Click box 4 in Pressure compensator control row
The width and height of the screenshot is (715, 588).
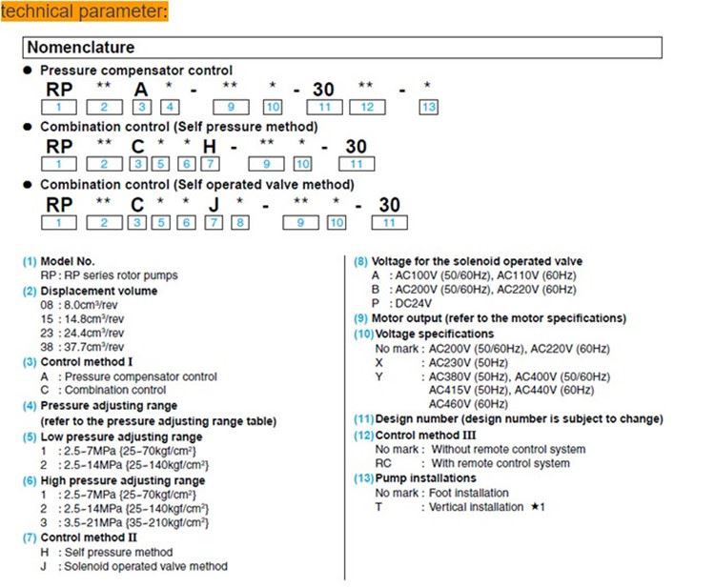point(170,107)
